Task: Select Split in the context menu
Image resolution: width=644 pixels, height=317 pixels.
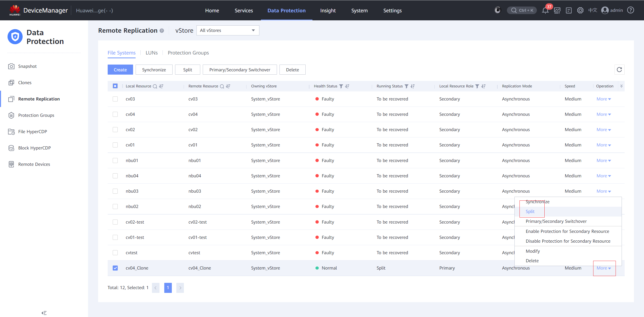Action: pyautogui.click(x=530, y=212)
